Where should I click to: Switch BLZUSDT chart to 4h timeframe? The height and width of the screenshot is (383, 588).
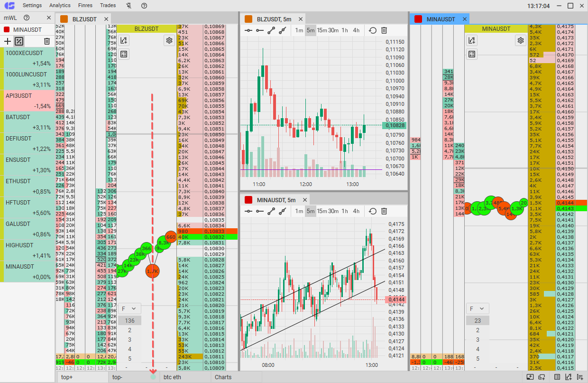click(356, 30)
